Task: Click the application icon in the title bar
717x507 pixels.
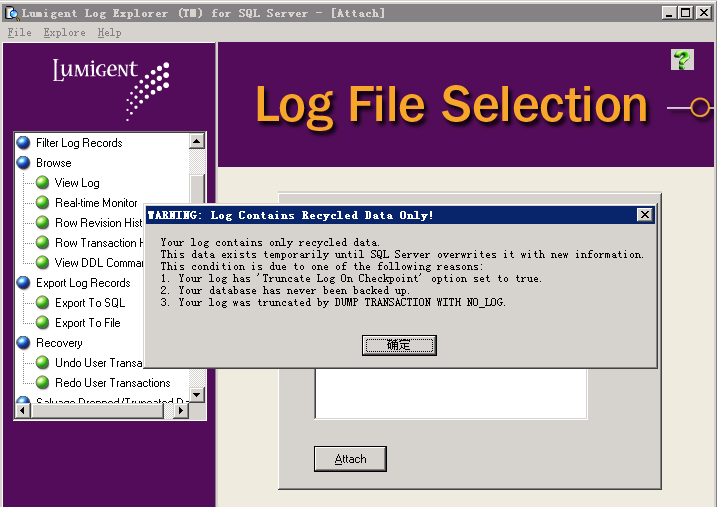Action: pyautogui.click(x=11, y=13)
